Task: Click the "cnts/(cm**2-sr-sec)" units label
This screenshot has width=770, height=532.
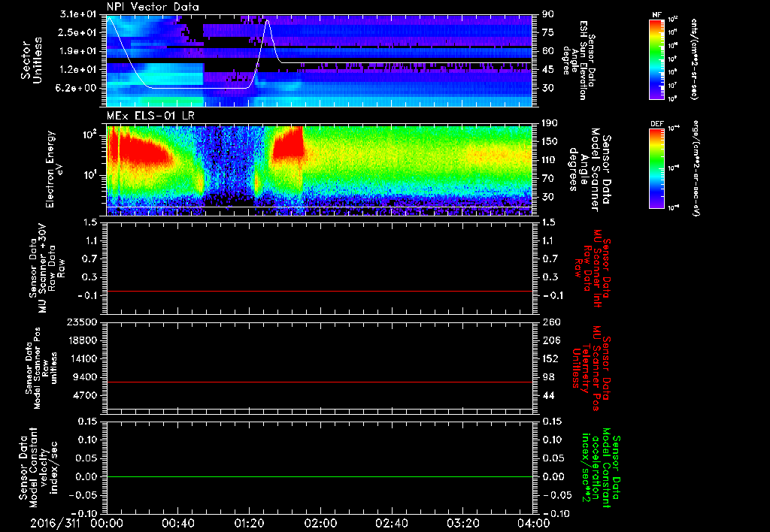Action: pos(694,59)
